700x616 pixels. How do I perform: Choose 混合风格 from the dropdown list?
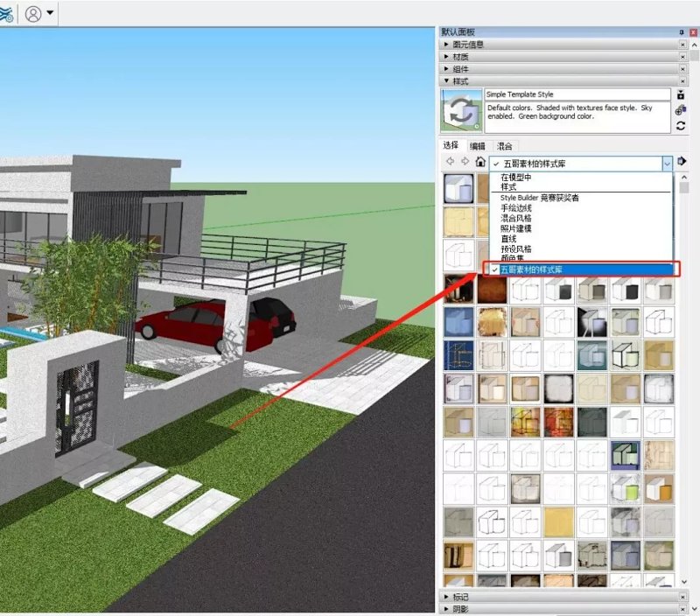point(516,218)
